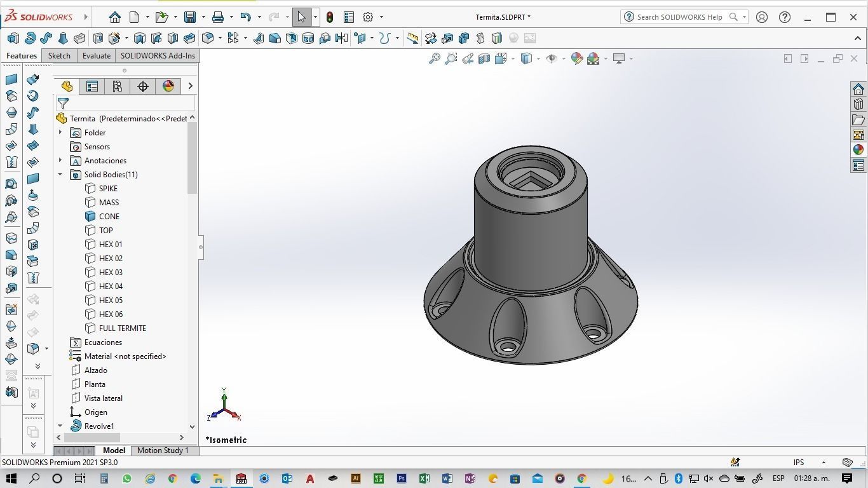Viewport: 868px width, 488px height.
Task: Open File Explorer in task pane
Action: (x=858, y=119)
